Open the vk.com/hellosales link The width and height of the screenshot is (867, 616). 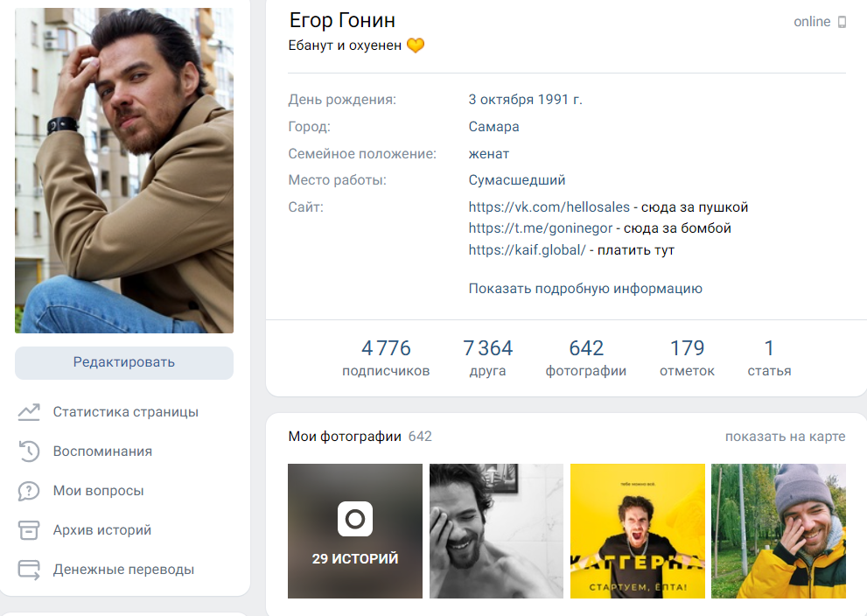tap(549, 207)
